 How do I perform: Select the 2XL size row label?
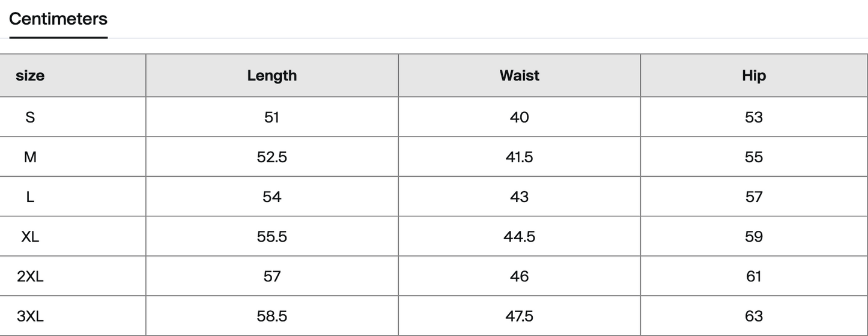pos(30,276)
